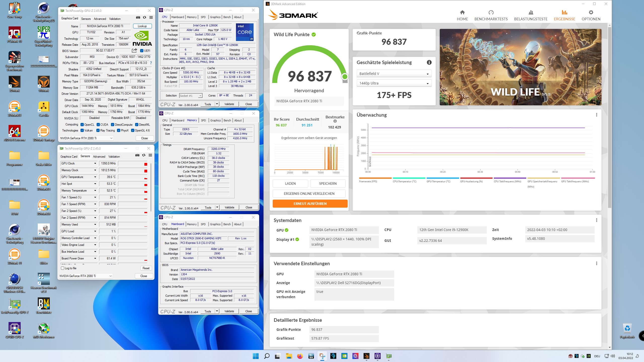Open the Bench tab in CPU-Z Memory window
Viewport: 644px width, 362px height.
click(227, 120)
